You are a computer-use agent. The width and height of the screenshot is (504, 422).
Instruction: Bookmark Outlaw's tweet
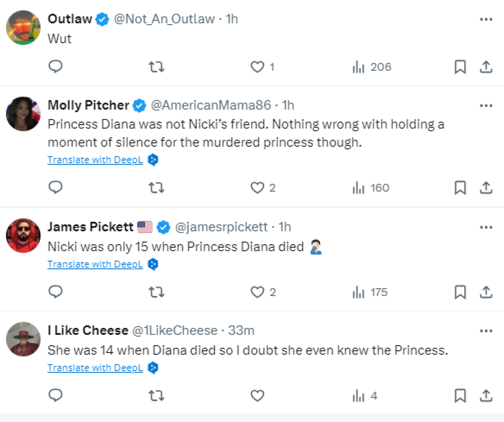[460, 67]
